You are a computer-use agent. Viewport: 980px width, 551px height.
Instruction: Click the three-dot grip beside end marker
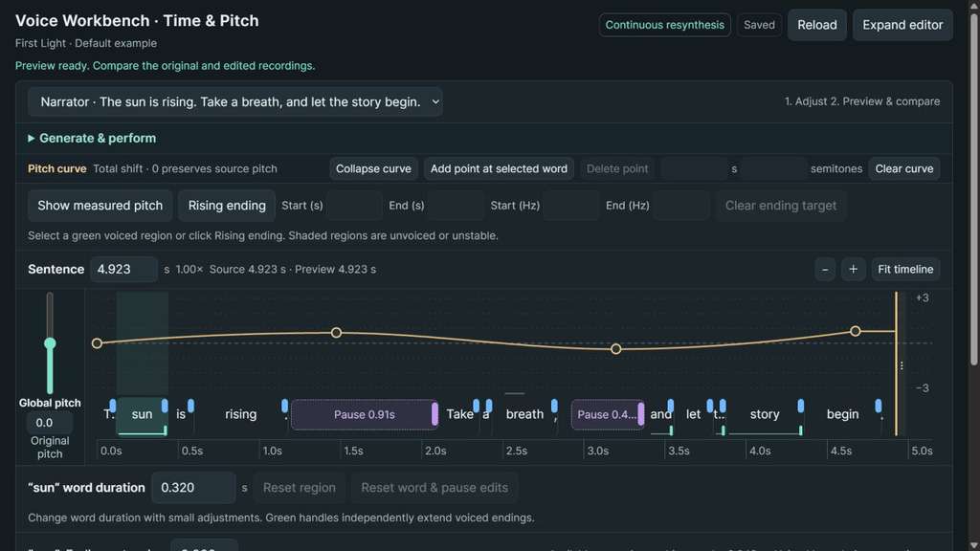pos(902,365)
